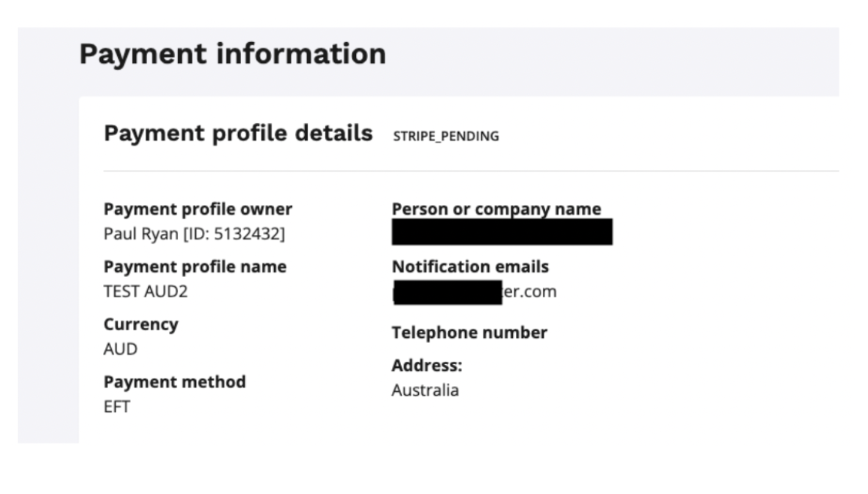Viewport: 868px width, 494px height.
Task: Click the Telephone number label
Action: pyautogui.click(x=469, y=333)
